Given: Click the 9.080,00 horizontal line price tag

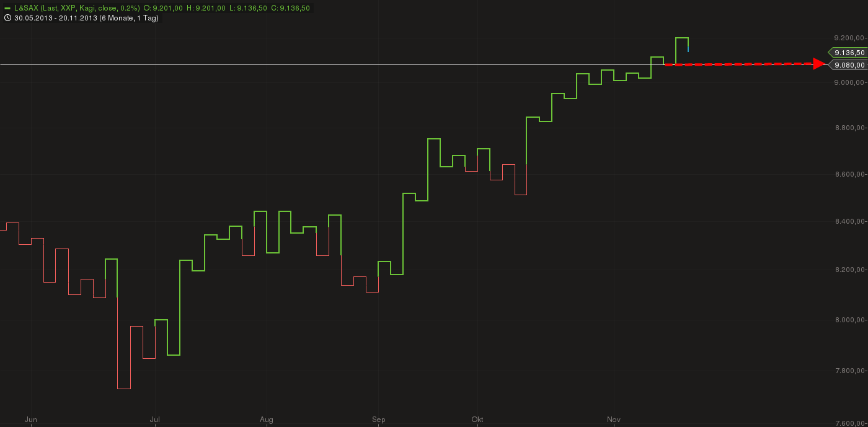Looking at the screenshot, I should point(848,65).
